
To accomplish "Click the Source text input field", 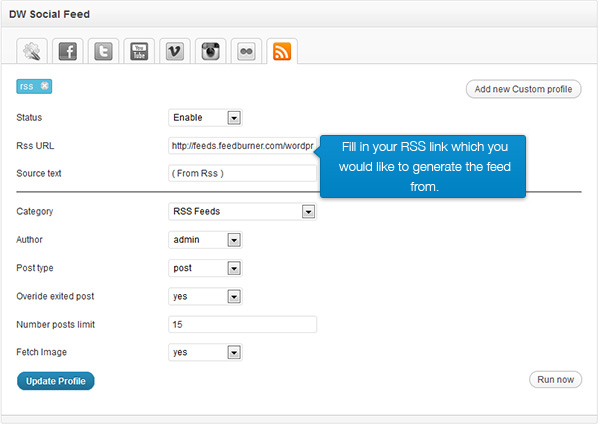I will pos(243,173).
